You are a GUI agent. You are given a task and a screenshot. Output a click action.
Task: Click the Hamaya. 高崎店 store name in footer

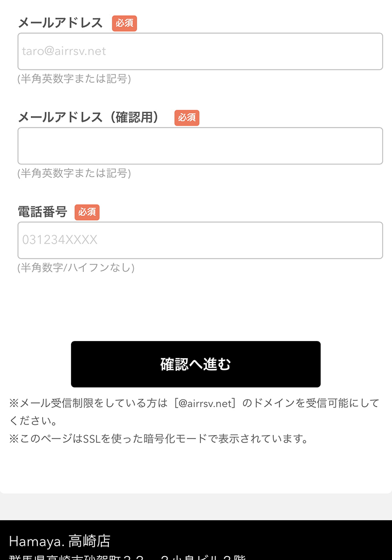[x=60, y=541]
